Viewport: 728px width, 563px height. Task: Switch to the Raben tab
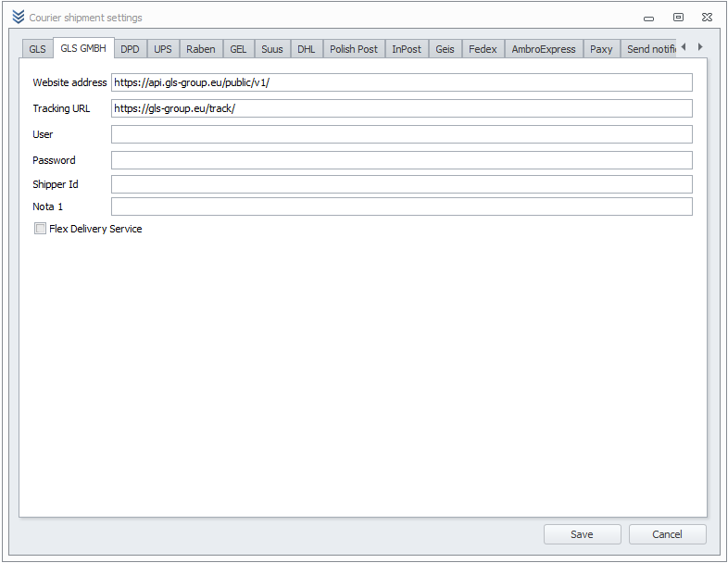201,49
